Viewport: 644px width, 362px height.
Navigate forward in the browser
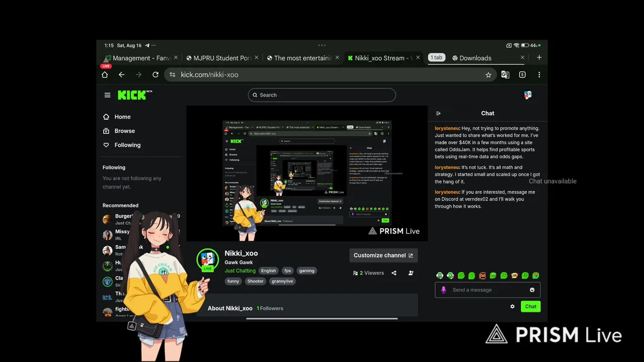click(x=138, y=74)
